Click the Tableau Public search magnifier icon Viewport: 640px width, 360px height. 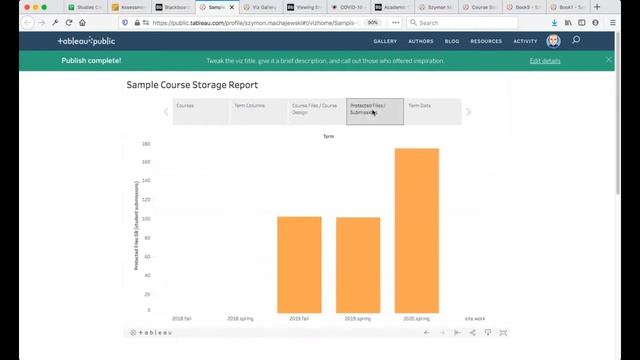pyautogui.click(x=576, y=40)
